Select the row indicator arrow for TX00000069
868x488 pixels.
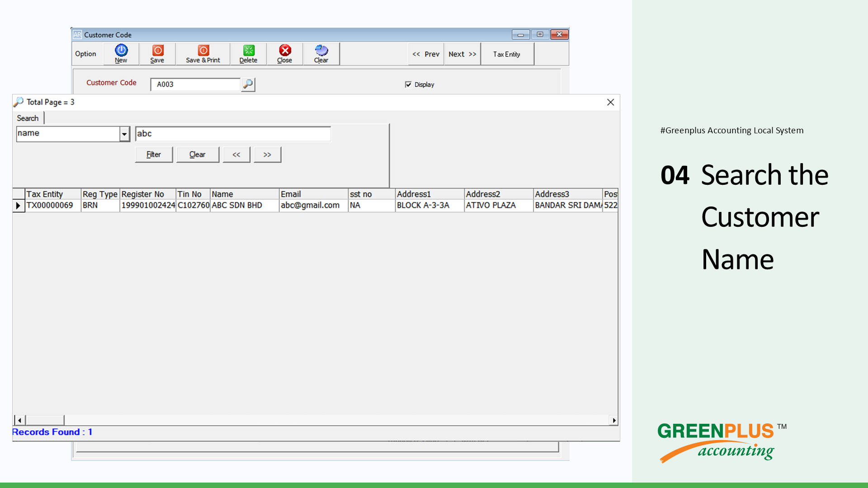pos(18,206)
